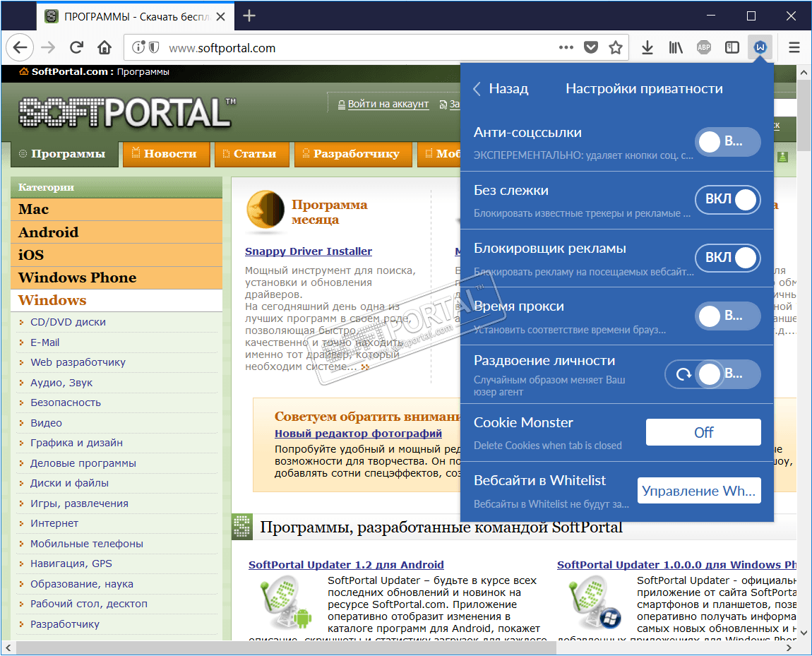The height and width of the screenshot is (656, 812).
Task: Select the Статьи tab
Action: pyautogui.click(x=251, y=154)
